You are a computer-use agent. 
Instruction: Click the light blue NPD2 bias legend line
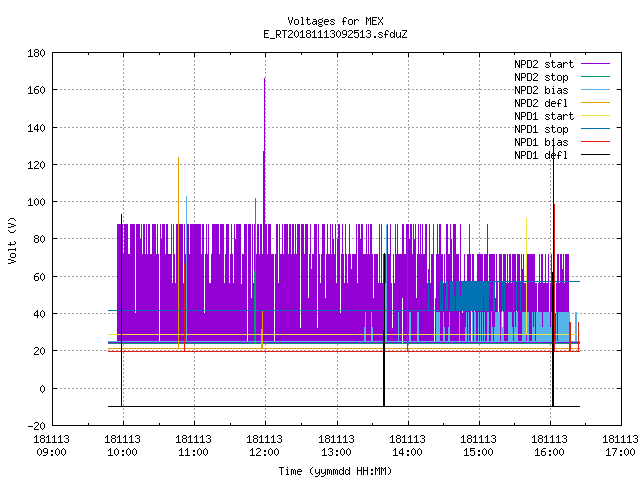click(596, 90)
